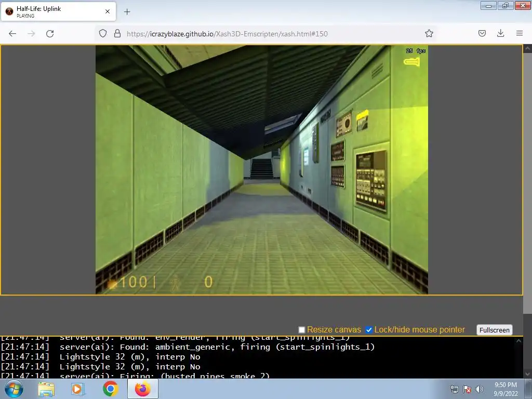Reload the Half-Life Uplink page
Viewport: 532px width, 399px height.
coord(50,34)
